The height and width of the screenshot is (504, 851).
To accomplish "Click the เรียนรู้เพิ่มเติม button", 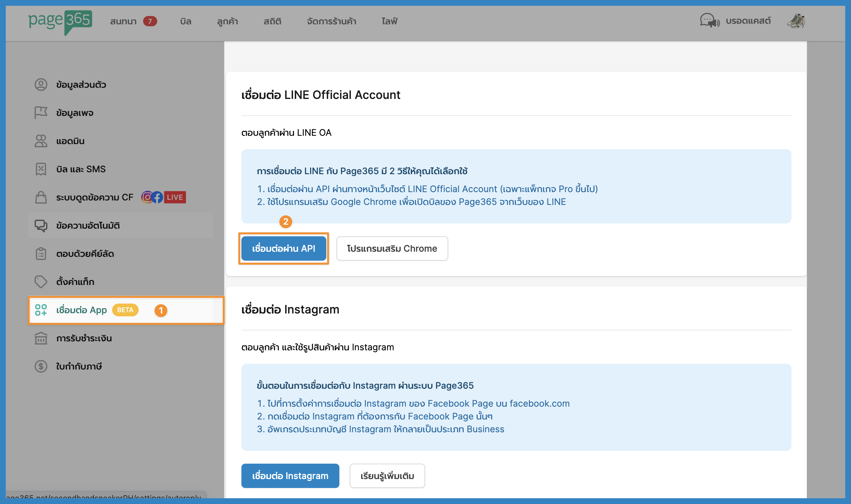I will (x=387, y=476).
